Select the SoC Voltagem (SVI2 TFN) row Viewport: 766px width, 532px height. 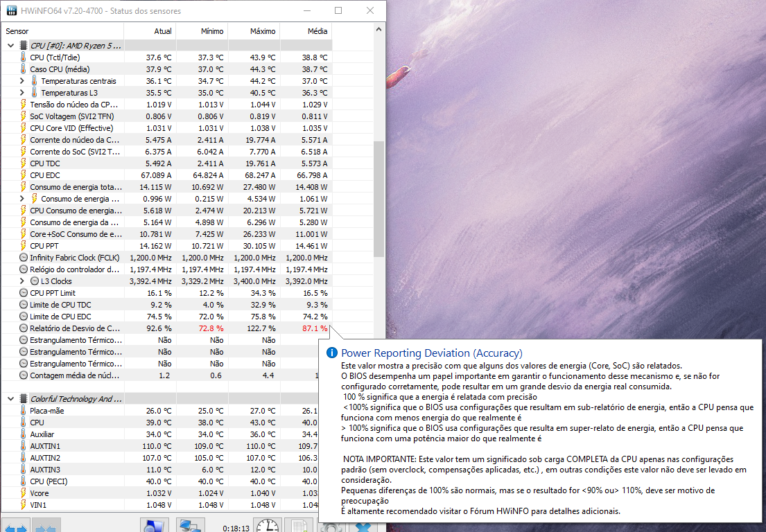coord(166,116)
